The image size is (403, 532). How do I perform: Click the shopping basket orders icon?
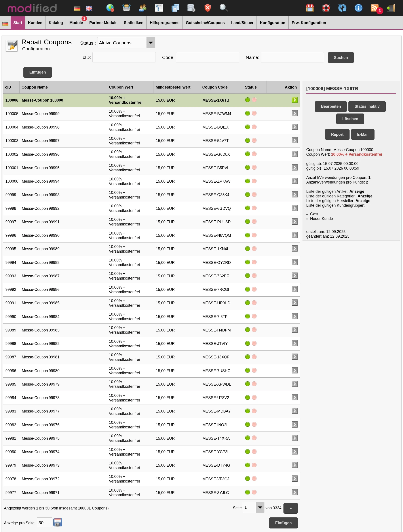click(x=126, y=8)
